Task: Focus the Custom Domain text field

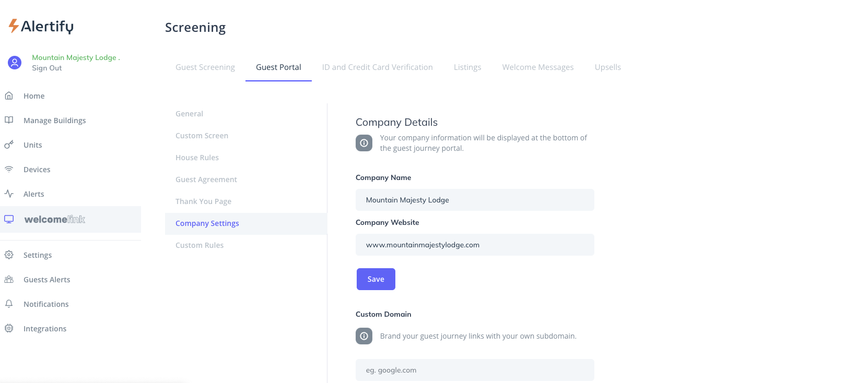Action: (x=474, y=370)
